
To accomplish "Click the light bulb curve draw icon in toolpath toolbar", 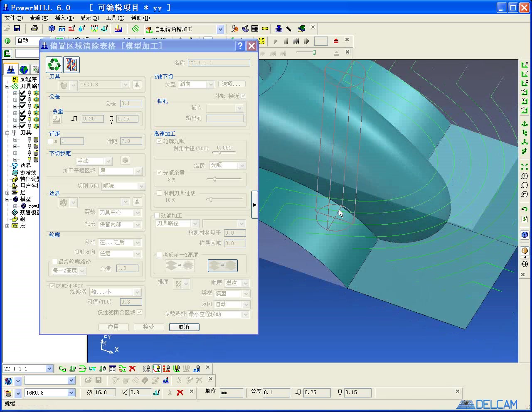I will tap(157, 368).
